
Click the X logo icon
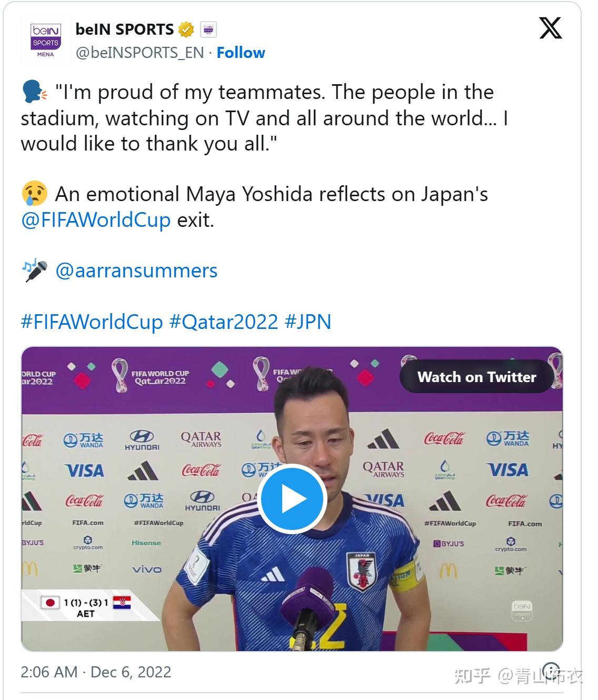[551, 28]
